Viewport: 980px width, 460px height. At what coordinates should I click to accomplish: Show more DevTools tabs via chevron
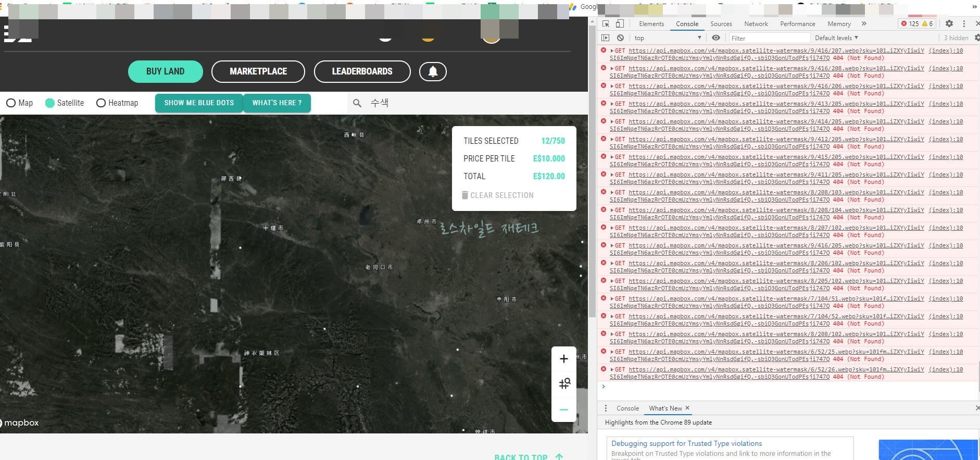864,24
